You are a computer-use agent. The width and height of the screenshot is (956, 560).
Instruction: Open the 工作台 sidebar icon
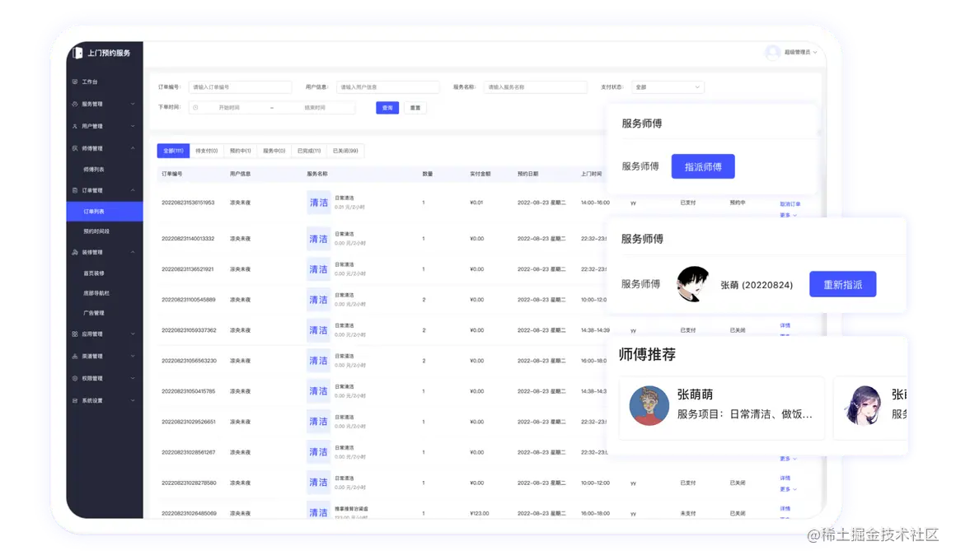75,82
